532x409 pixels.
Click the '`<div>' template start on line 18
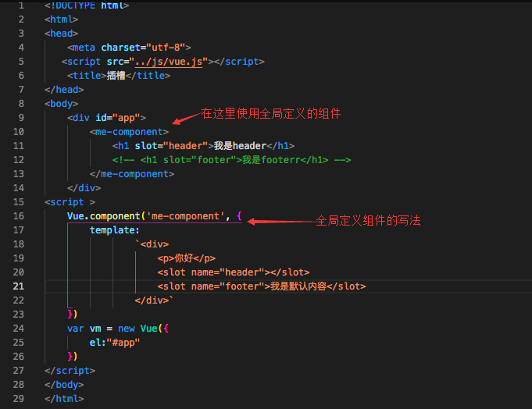coord(152,244)
